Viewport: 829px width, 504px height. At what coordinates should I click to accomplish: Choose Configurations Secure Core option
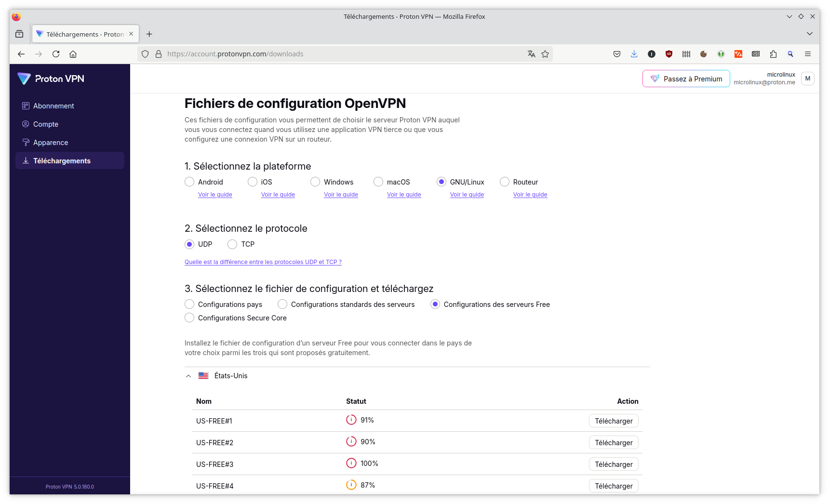pyautogui.click(x=189, y=318)
